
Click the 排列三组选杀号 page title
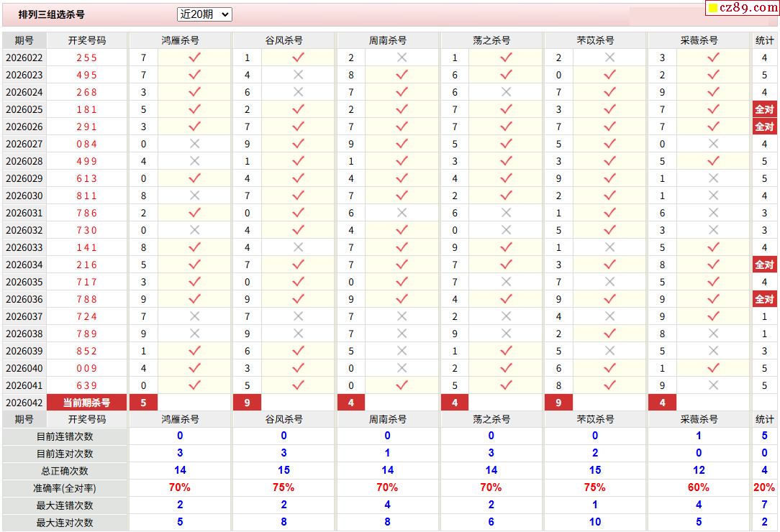51,14
